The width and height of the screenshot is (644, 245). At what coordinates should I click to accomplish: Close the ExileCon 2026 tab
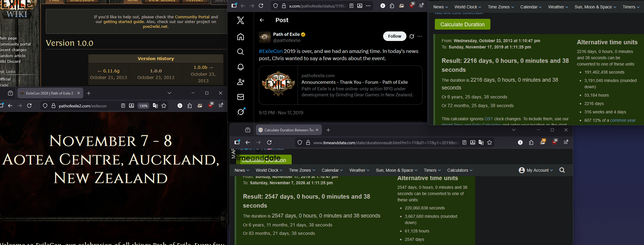[79, 93]
